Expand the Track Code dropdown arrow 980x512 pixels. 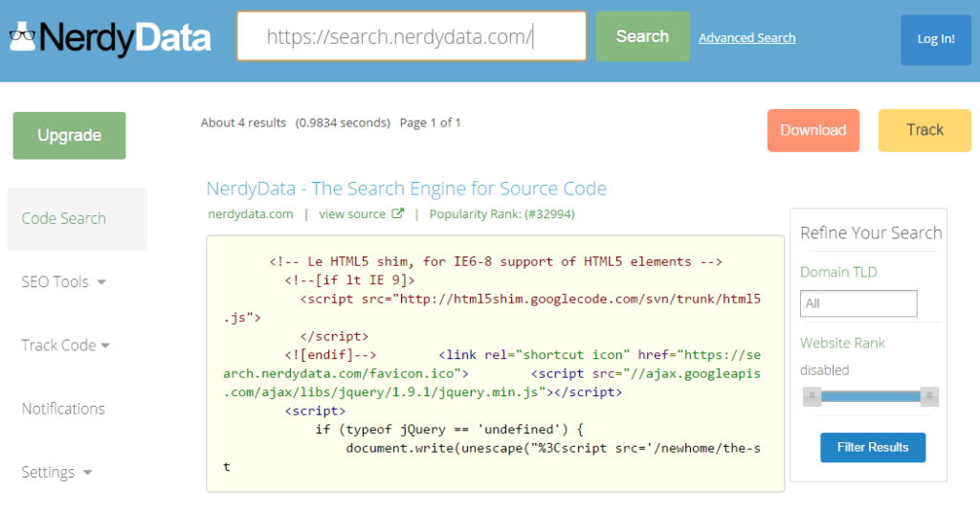105,345
